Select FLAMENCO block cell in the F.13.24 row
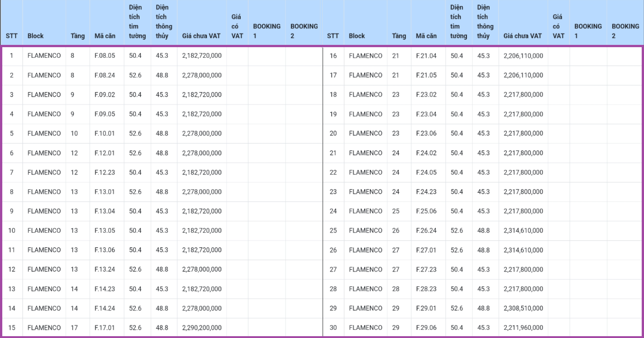This screenshot has height=338, width=644. [x=44, y=269]
